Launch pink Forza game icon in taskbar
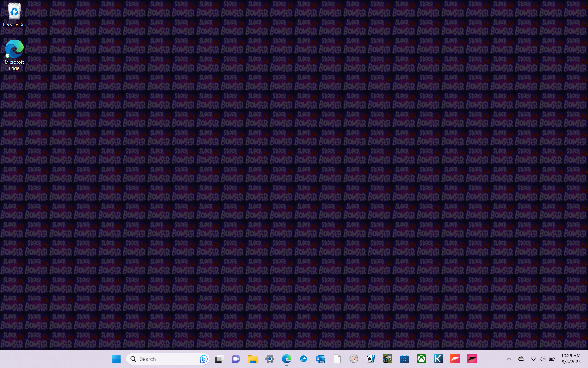 (472, 359)
